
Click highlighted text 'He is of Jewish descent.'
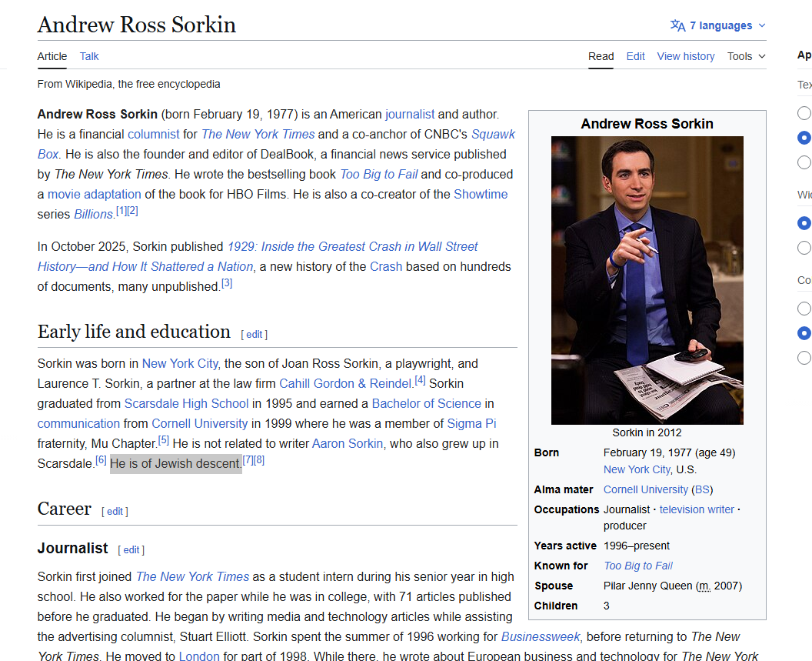[176, 463]
